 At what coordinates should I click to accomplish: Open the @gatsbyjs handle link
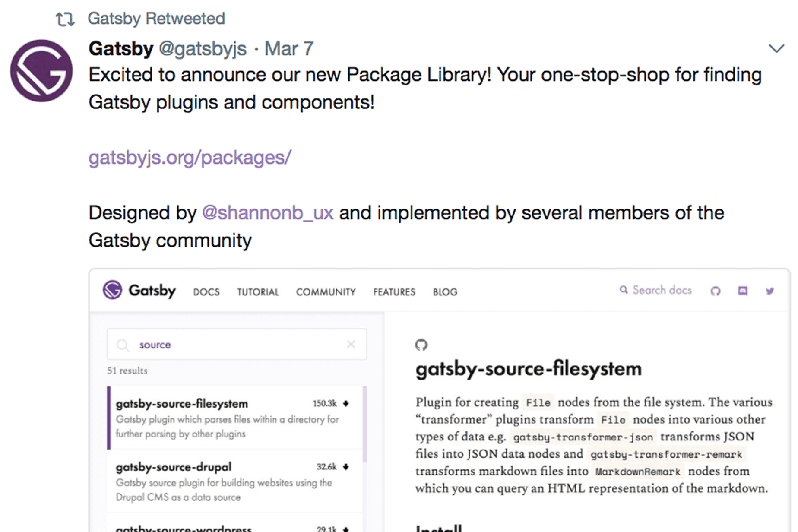click(x=203, y=49)
